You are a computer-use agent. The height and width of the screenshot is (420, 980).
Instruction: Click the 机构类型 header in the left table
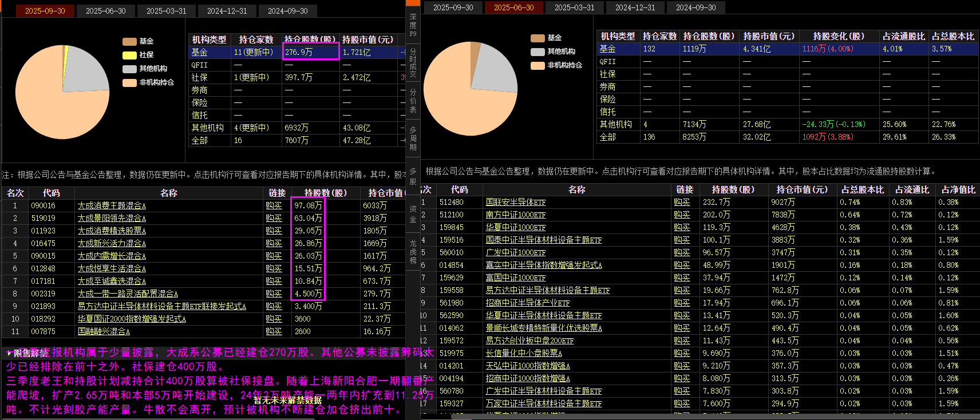point(209,39)
